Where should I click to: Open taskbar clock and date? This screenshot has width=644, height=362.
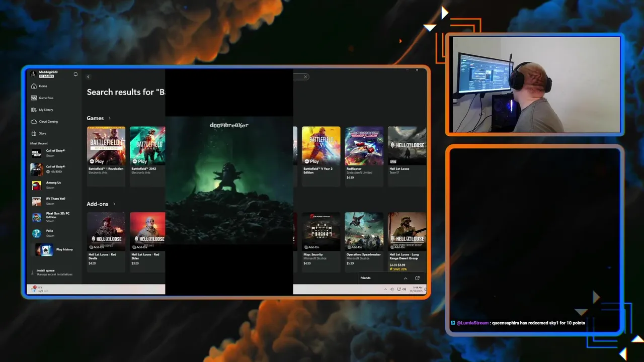pyautogui.click(x=417, y=289)
